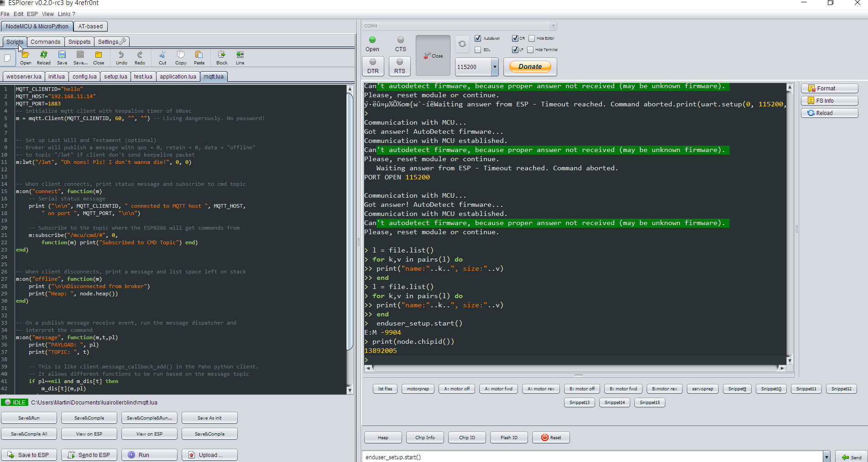This screenshot has width=868, height=462.
Task: Click the Cut scissors icon
Action: 162,55
